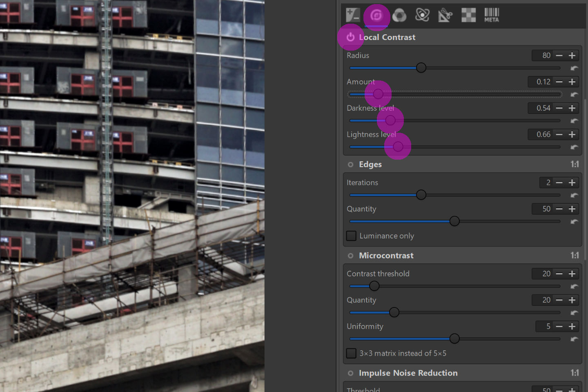Image resolution: width=588 pixels, height=392 pixels.
Task: Decrease Iterations with the minus button
Action: 559,183
